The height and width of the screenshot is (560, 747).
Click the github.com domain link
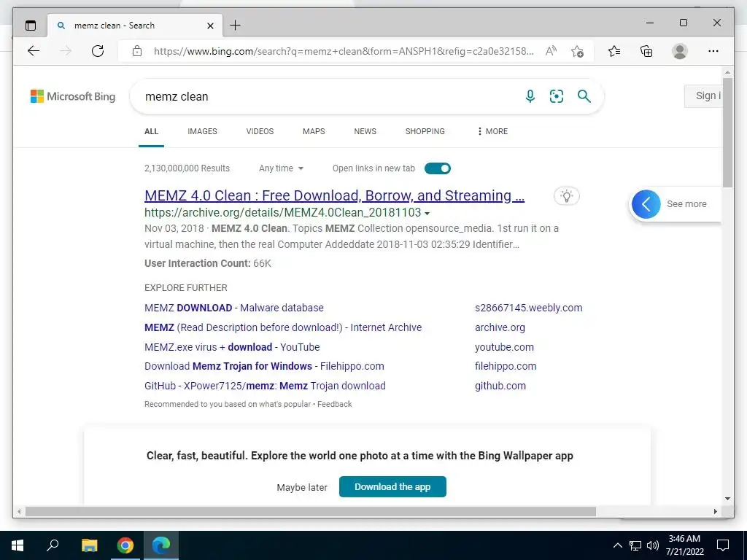(500, 386)
